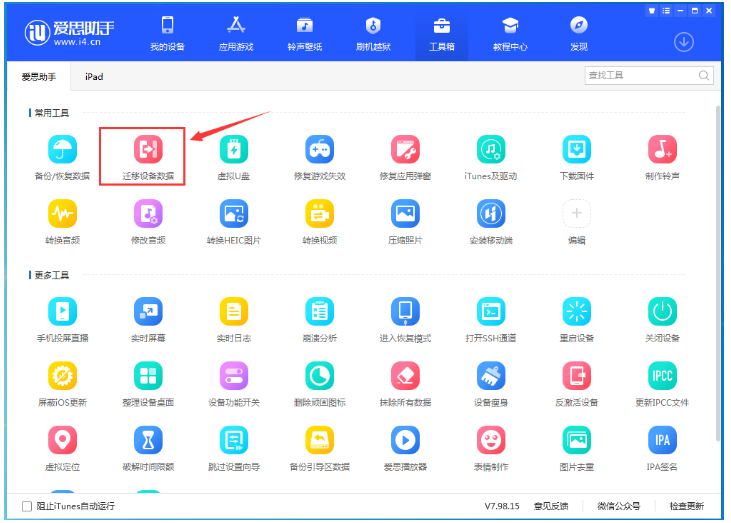Go to 发现 in top navigation
Image resolution: width=731 pixels, height=523 pixels.
click(579, 34)
